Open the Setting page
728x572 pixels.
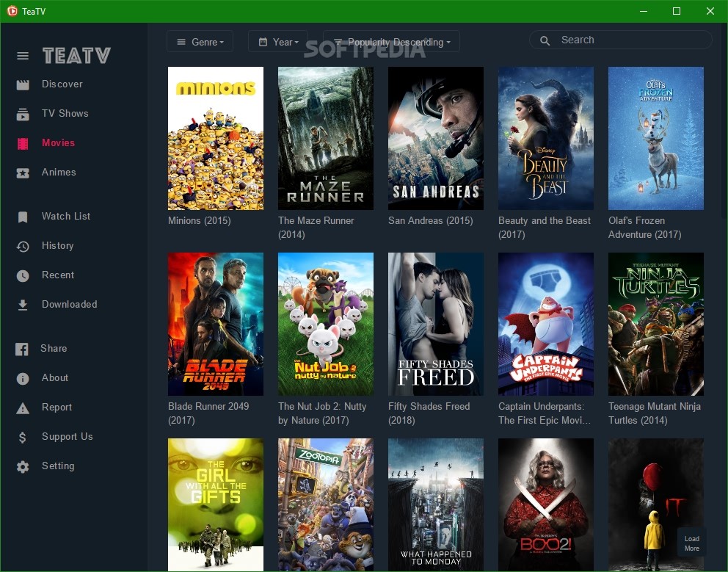click(x=58, y=466)
